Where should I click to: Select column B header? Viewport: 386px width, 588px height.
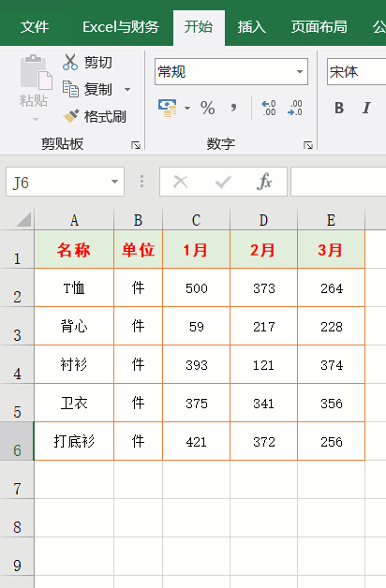tap(138, 220)
